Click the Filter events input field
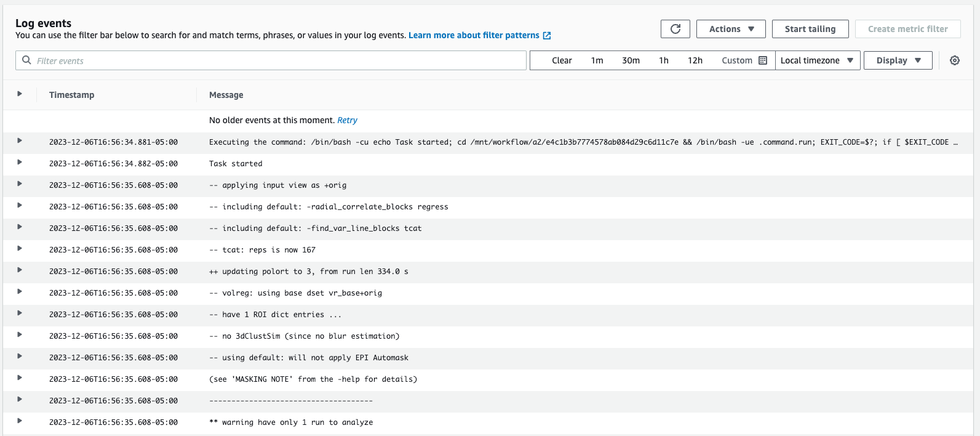This screenshot has width=980, height=436. click(x=277, y=60)
